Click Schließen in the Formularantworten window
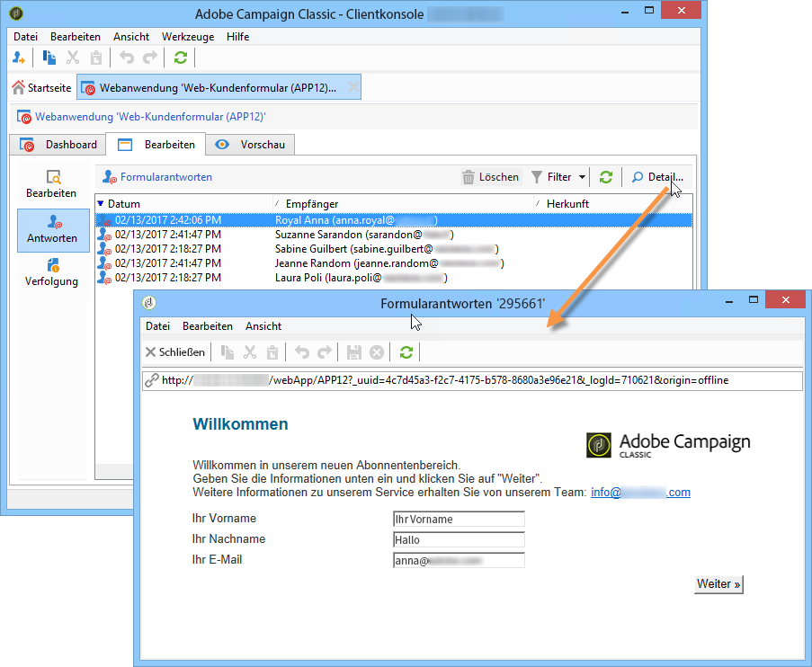 click(175, 352)
